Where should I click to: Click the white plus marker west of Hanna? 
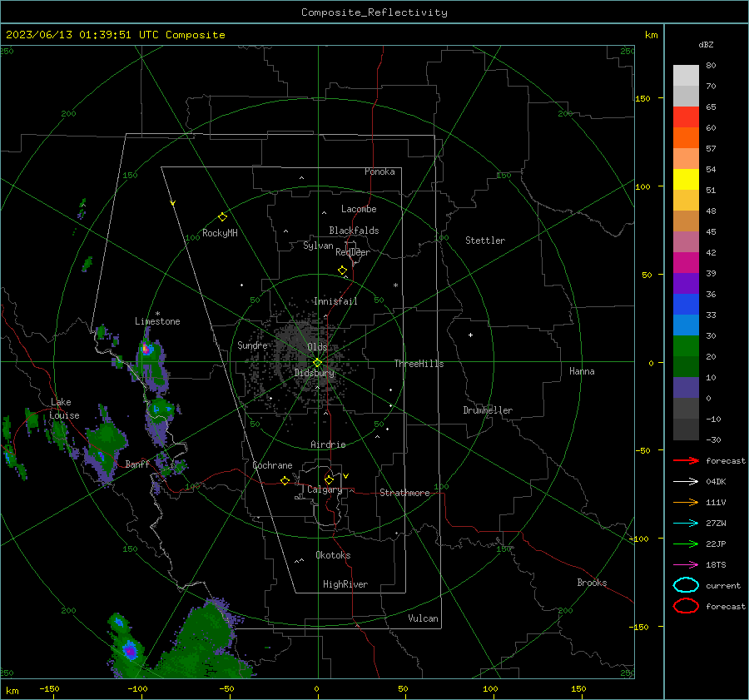(x=470, y=335)
